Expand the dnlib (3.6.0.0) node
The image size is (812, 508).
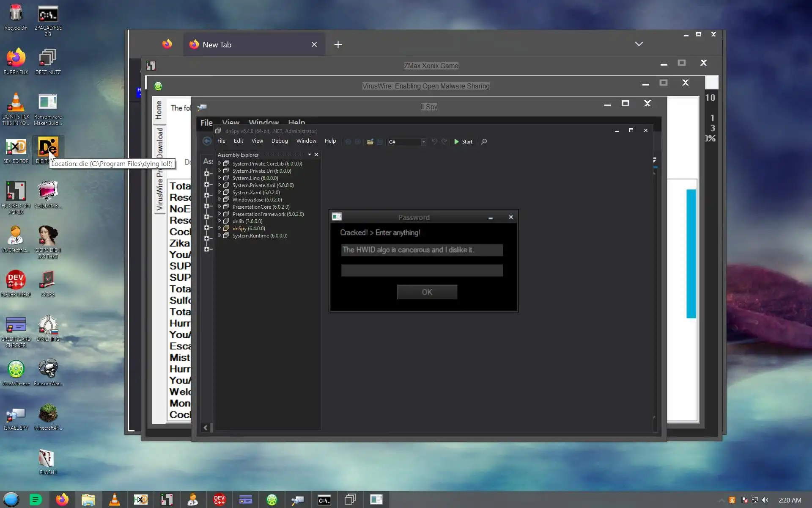click(219, 221)
